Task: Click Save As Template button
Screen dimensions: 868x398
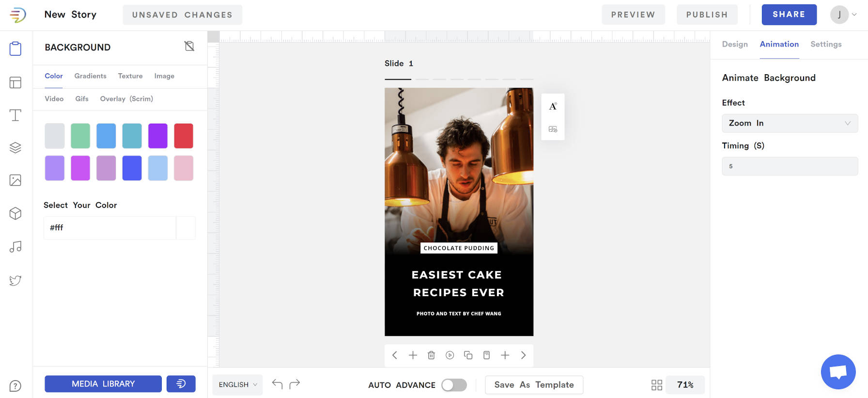Action: (534, 385)
